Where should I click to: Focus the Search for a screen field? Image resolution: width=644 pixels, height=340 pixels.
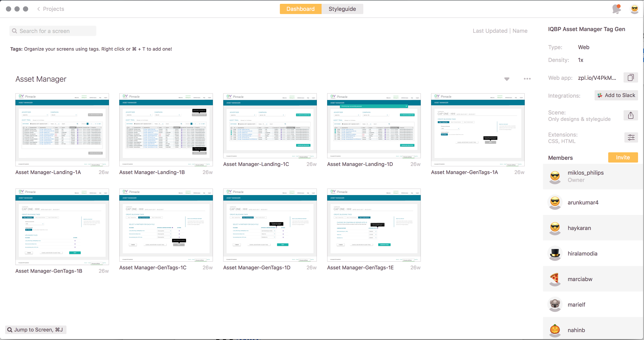coord(53,31)
